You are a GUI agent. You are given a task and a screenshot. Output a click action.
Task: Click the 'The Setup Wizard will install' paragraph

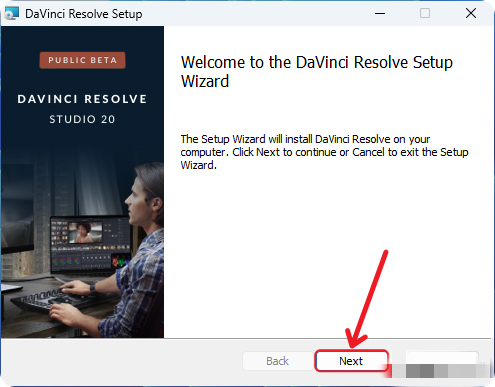(324, 152)
